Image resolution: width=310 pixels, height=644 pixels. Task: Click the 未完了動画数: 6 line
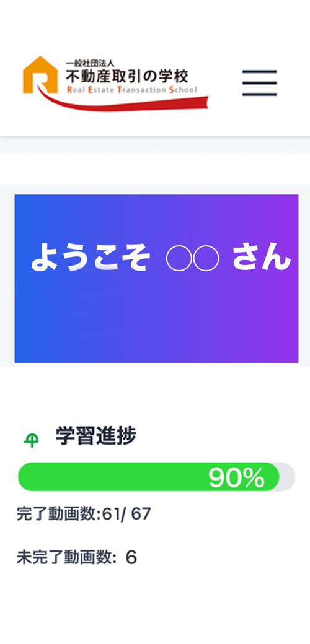tap(76, 558)
